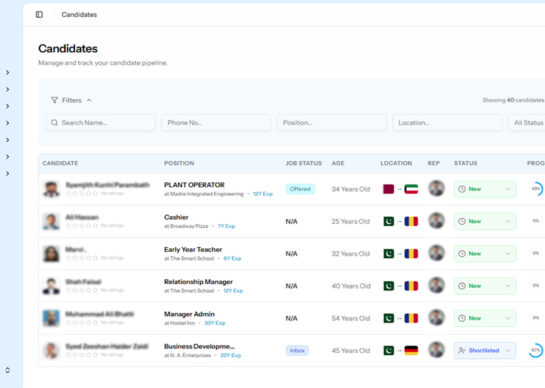Focus the Position filter input
The image size is (545, 388).
point(332,122)
